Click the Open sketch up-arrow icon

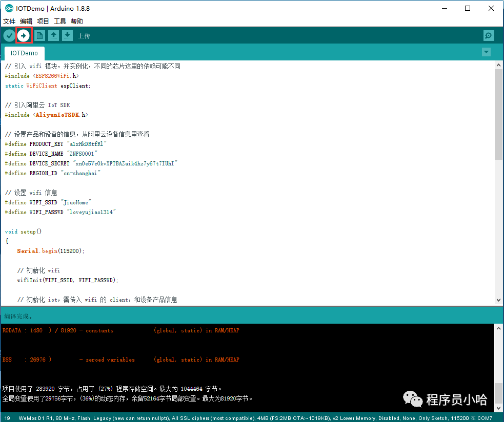(53, 35)
